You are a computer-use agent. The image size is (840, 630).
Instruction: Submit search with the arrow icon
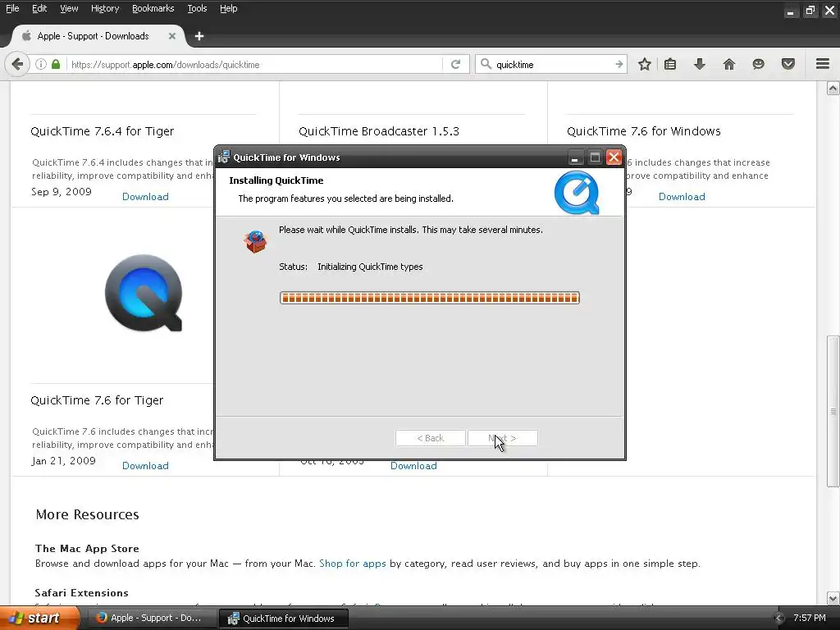coord(619,64)
